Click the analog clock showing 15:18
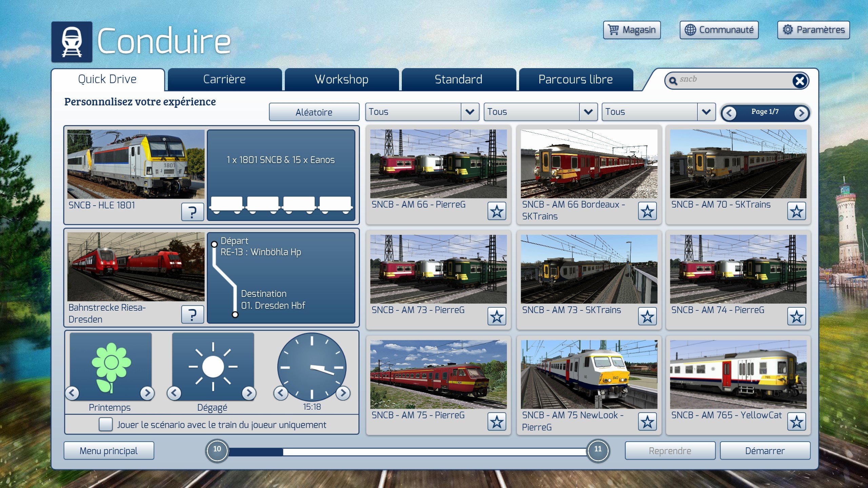Screen dimensions: 868x488 tap(312, 367)
